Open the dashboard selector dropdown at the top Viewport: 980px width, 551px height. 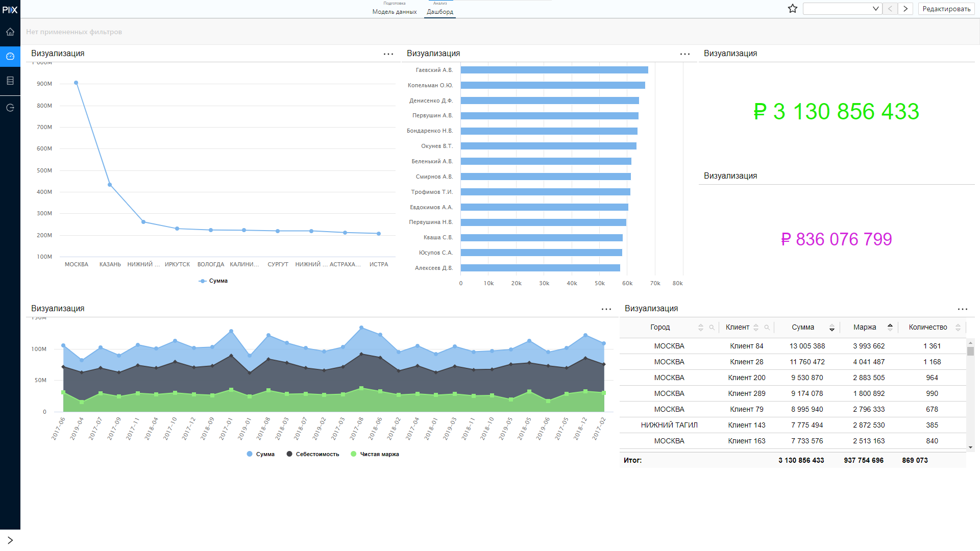(842, 9)
